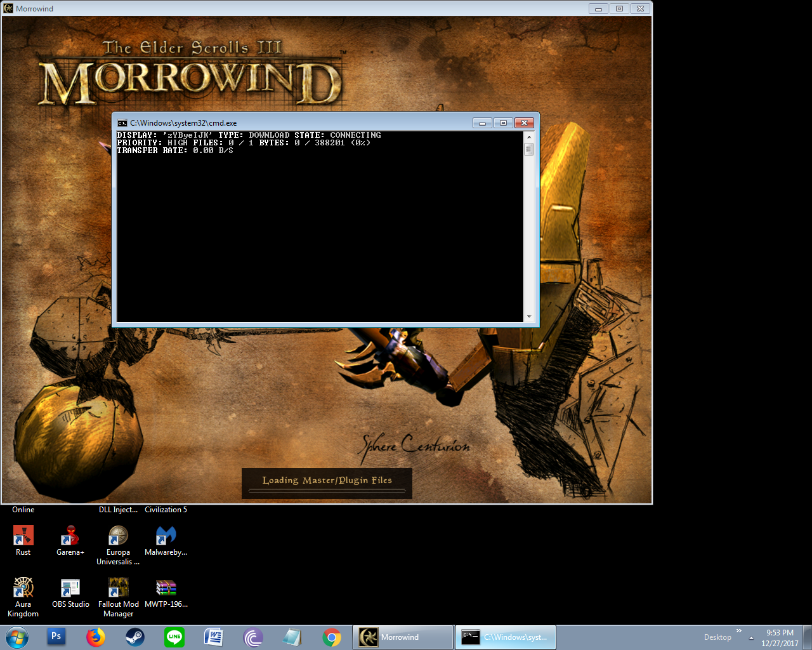Select the Fallout Mod Manager icon
This screenshot has height=650, width=812.
click(119, 597)
